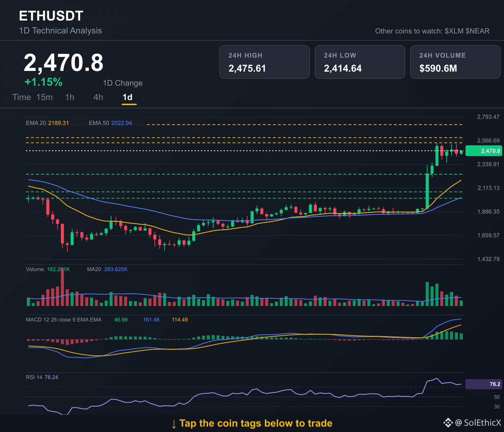This screenshot has width=504, height=432.
Task: Click the Volume value 182.261K
Action: click(59, 269)
